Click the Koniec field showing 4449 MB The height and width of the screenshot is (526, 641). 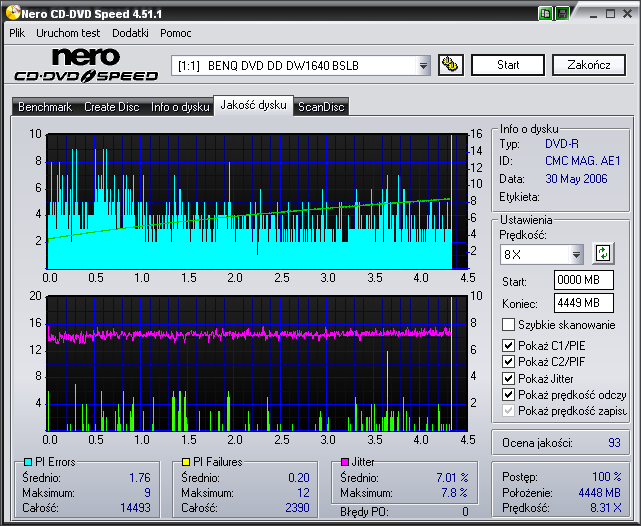[583, 303]
